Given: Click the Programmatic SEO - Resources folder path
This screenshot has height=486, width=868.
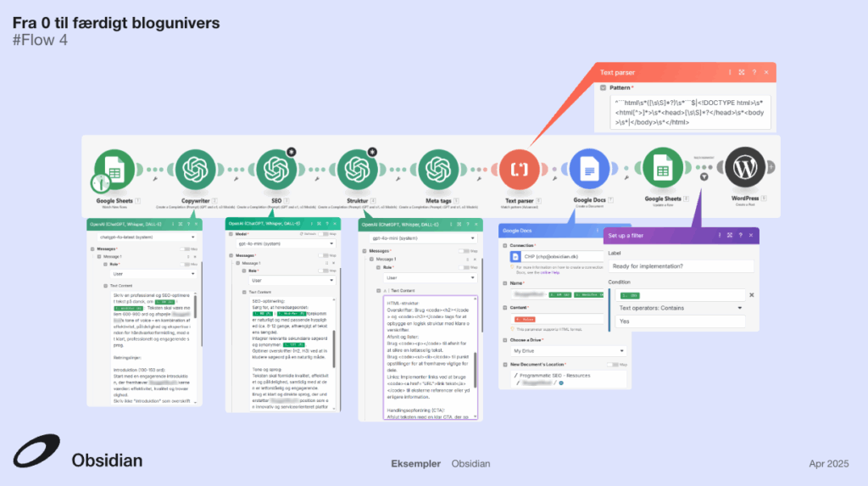Looking at the screenshot, I should click(x=554, y=376).
